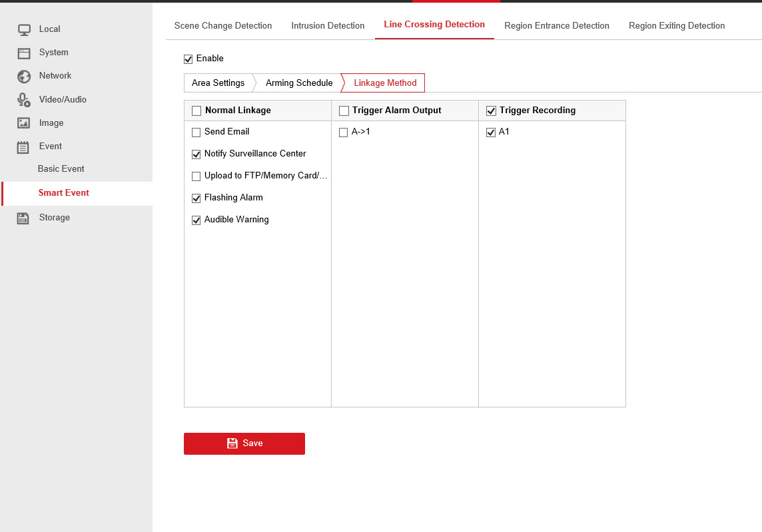Click the Image picture icon

(24, 123)
